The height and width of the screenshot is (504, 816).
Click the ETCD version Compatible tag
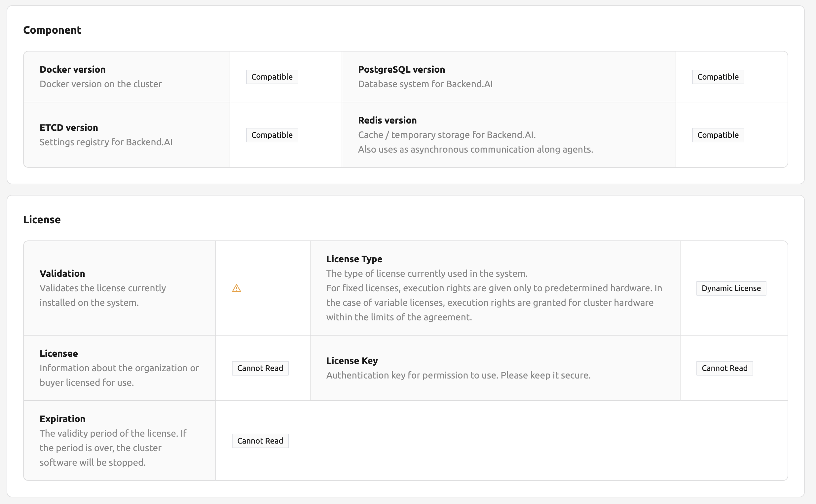point(272,135)
